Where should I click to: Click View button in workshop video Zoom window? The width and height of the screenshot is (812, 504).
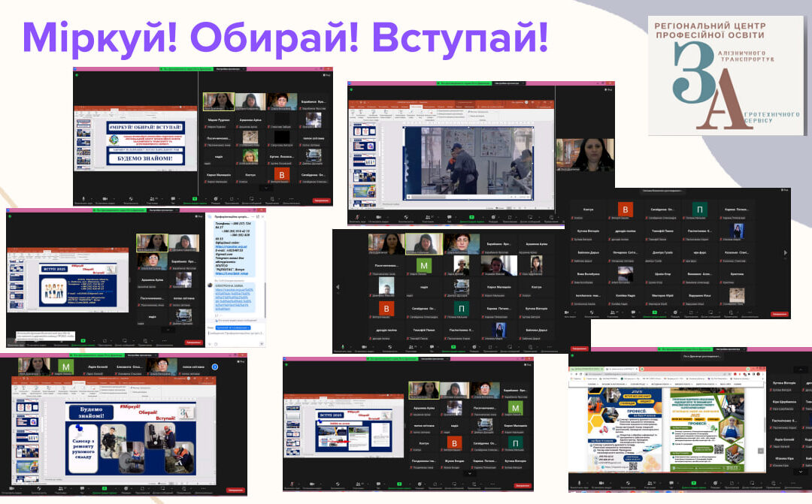point(608,89)
